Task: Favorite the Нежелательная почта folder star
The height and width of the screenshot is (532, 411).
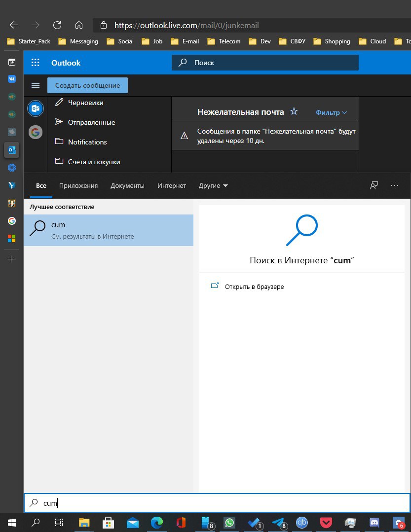Action: [x=294, y=111]
